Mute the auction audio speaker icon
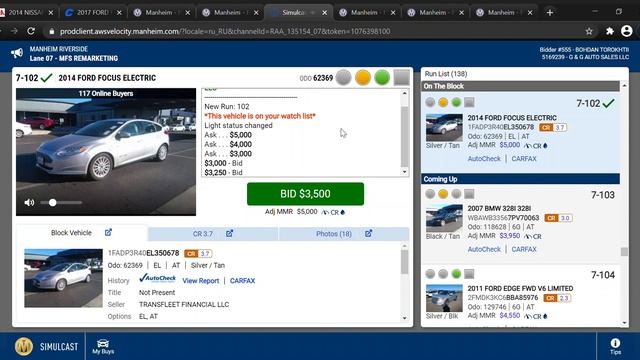 coord(29,202)
